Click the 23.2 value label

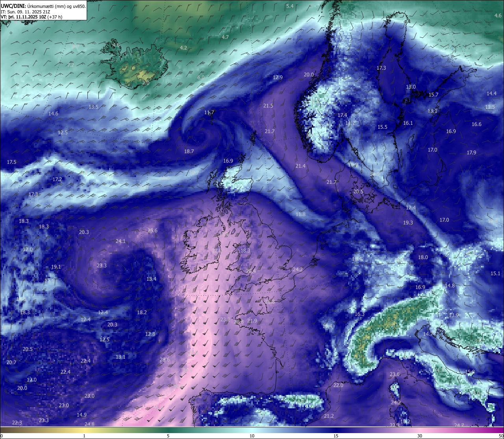[x=225, y=319]
